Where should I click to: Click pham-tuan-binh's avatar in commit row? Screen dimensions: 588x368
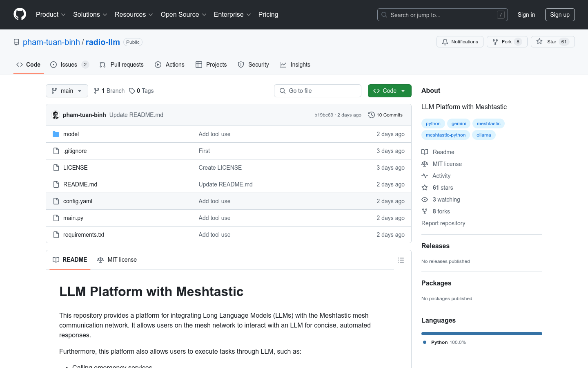click(56, 115)
